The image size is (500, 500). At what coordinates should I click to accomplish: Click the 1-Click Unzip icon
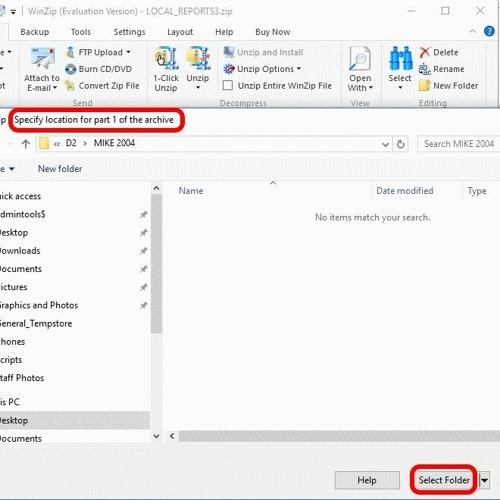tap(166, 58)
